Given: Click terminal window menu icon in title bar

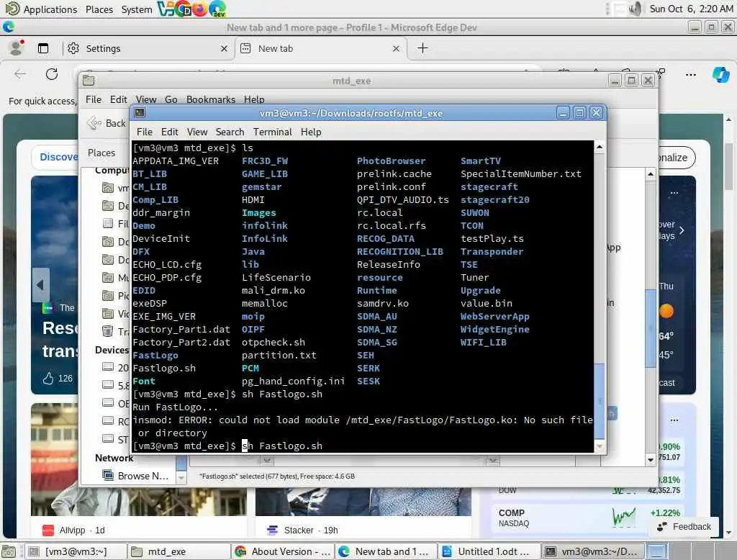Looking at the screenshot, I should pyautogui.click(x=140, y=113).
